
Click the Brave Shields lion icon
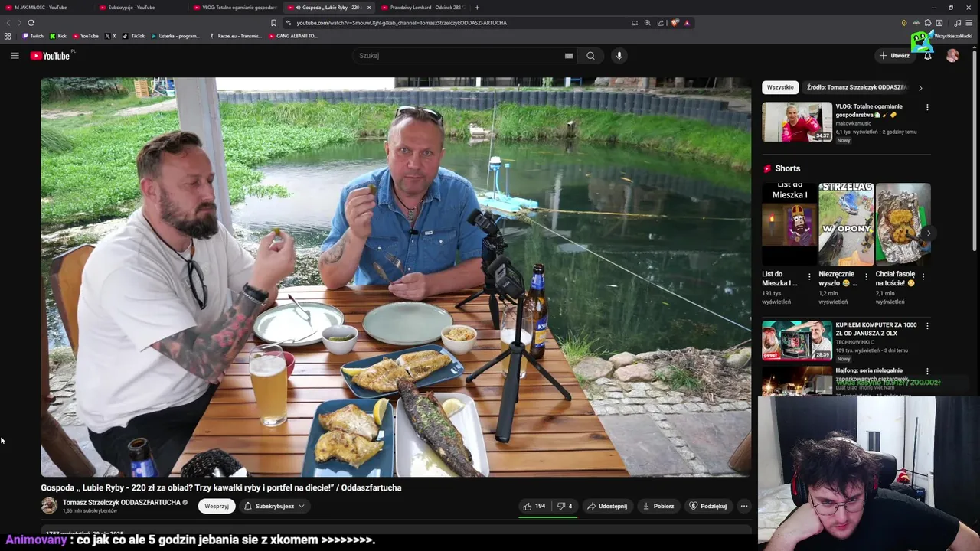(675, 23)
